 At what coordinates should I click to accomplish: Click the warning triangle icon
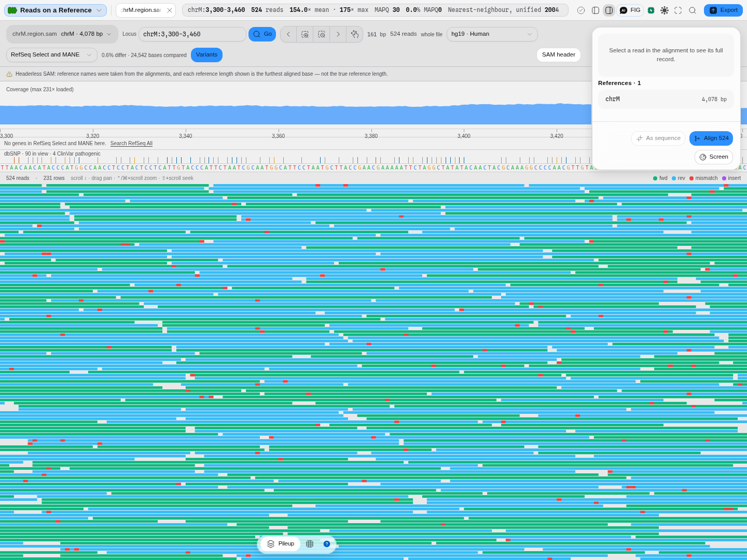pos(9,74)
